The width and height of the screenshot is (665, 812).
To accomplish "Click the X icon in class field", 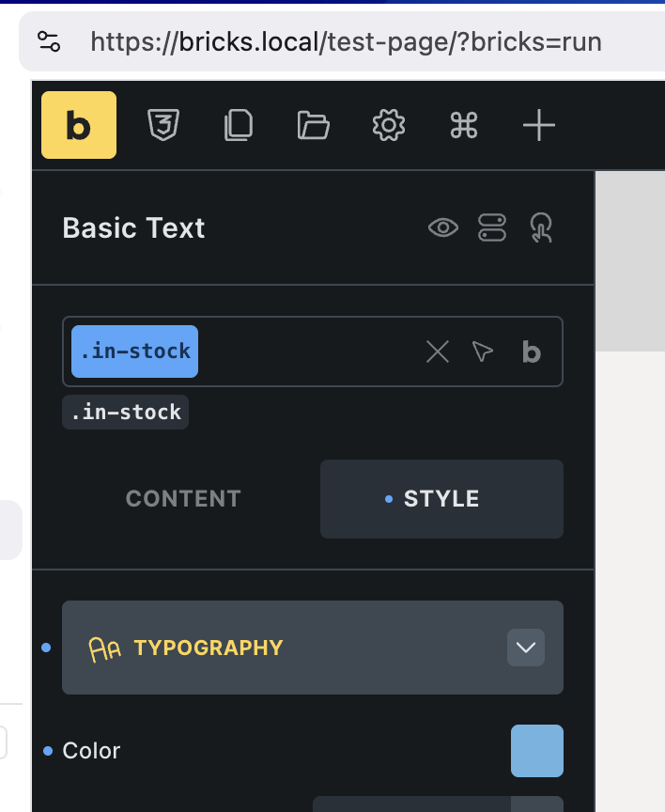I will click(x=438, y=351).
